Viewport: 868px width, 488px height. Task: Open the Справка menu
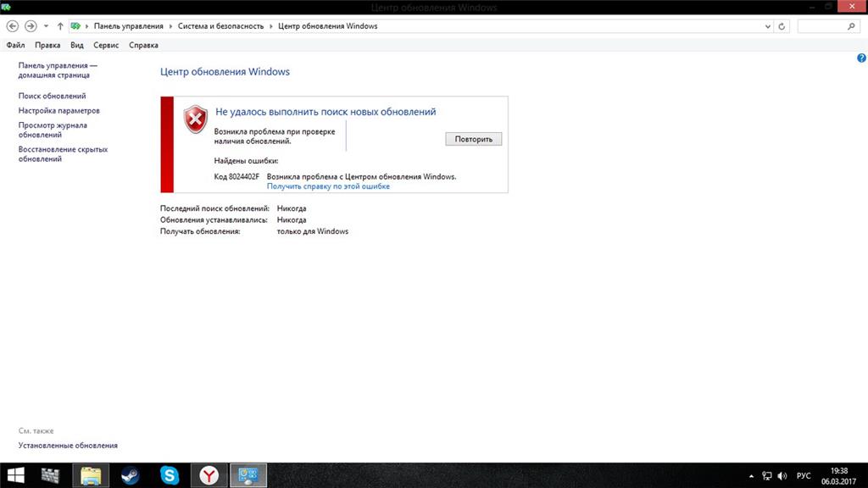point(143,46)
